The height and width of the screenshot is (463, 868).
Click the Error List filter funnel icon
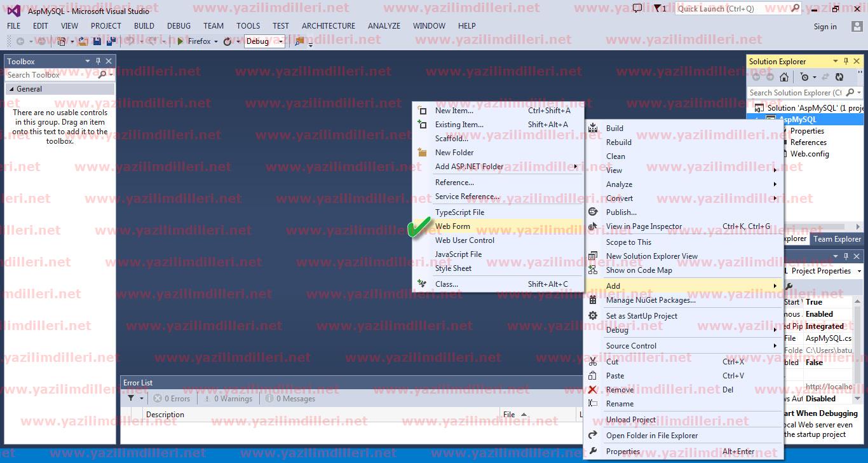pos(131,399)
